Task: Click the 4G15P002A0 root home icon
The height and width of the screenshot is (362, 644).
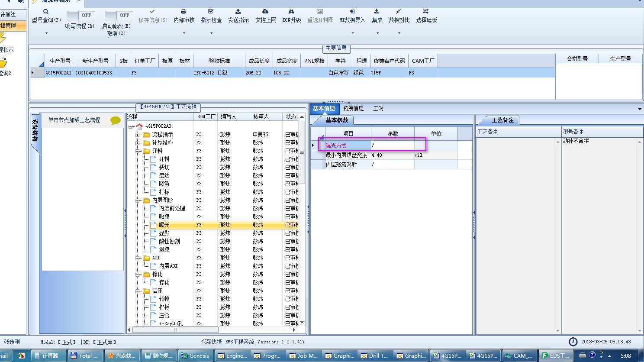Action: [139, 126]
